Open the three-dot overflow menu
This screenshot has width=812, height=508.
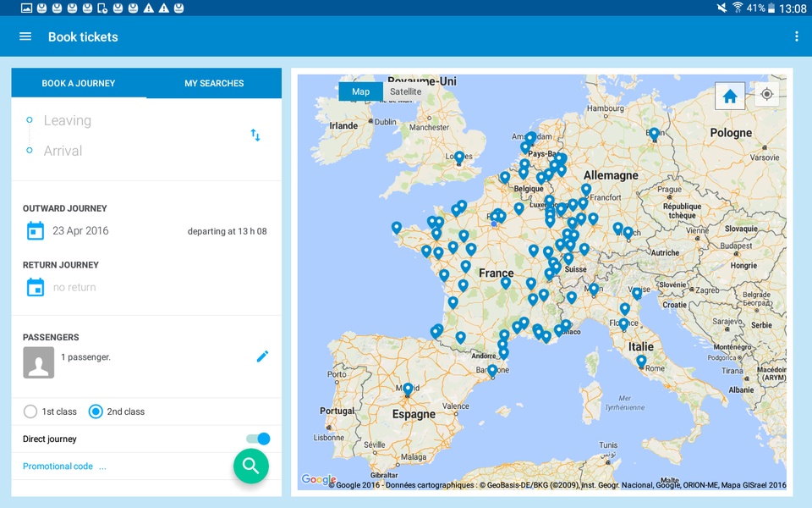(x=797, y=36)
